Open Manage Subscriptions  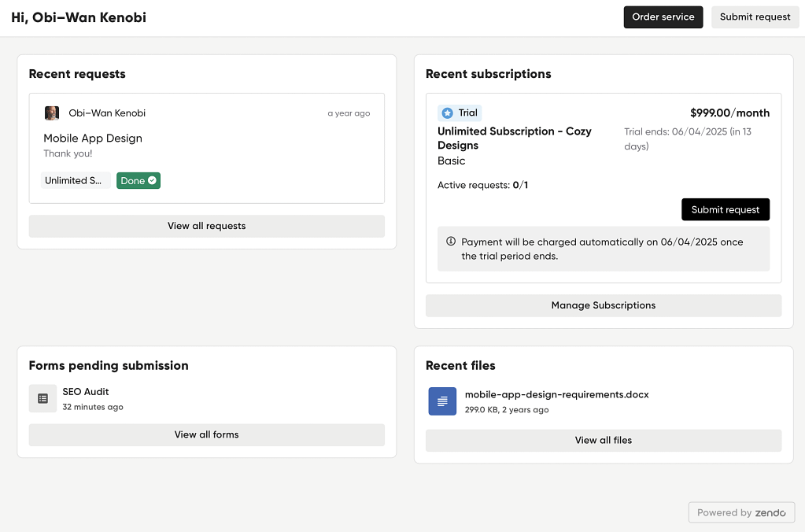coord(604,305)
